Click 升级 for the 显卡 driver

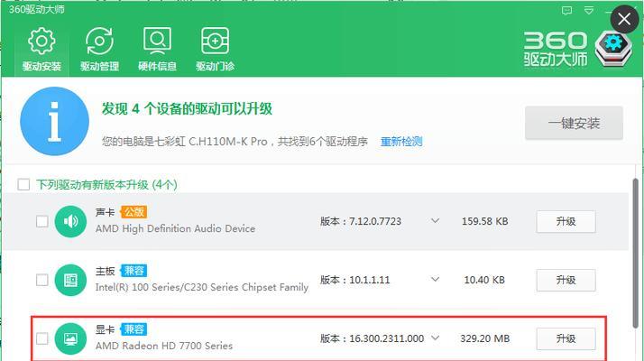tap(566, 338)
